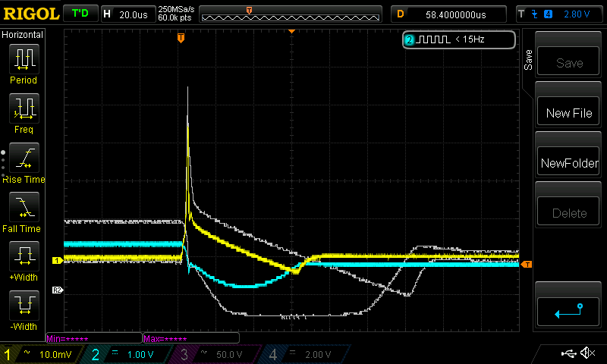Click the 60.0k pts memory depth text
Image resolution: width=607 pixels, height=364 pixels.
[x=175, y=17]
